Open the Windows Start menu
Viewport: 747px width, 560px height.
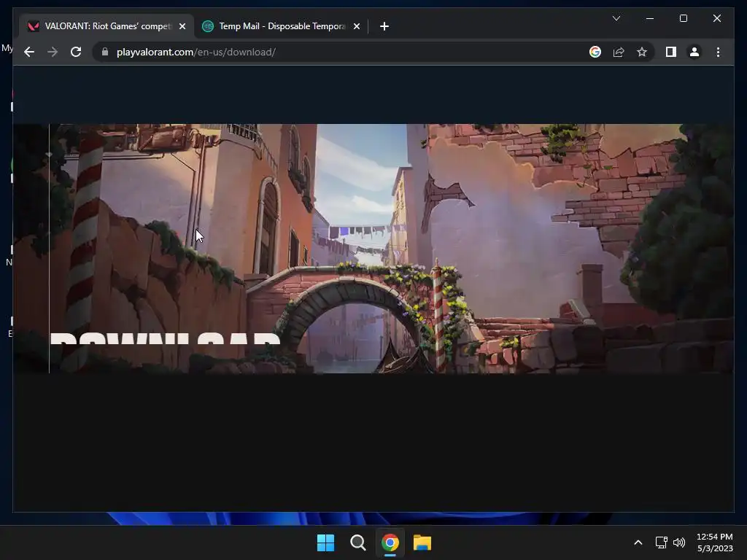[326, 542]
